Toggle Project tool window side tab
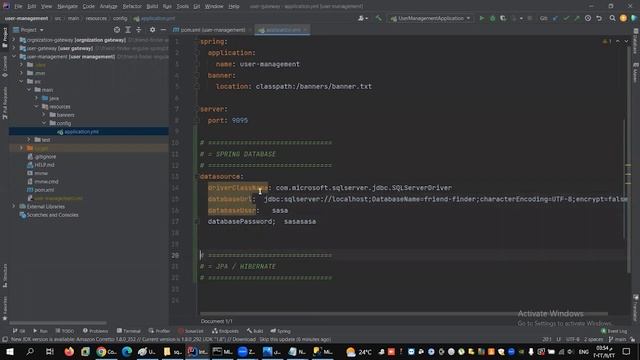 point(4,38)
